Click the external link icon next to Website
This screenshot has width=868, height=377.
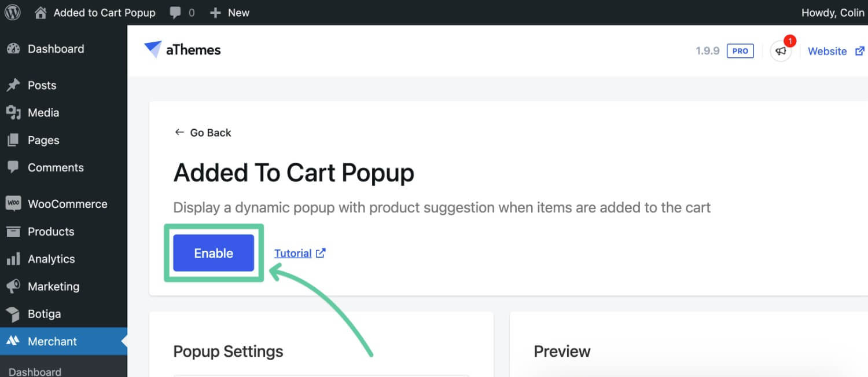[859, 51]
